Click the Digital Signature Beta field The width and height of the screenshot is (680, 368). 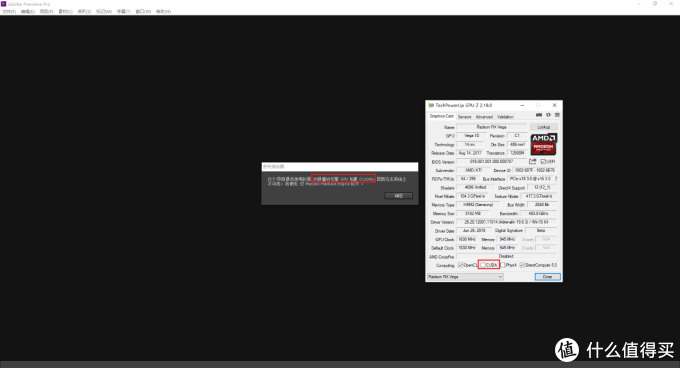click(541, 231)
